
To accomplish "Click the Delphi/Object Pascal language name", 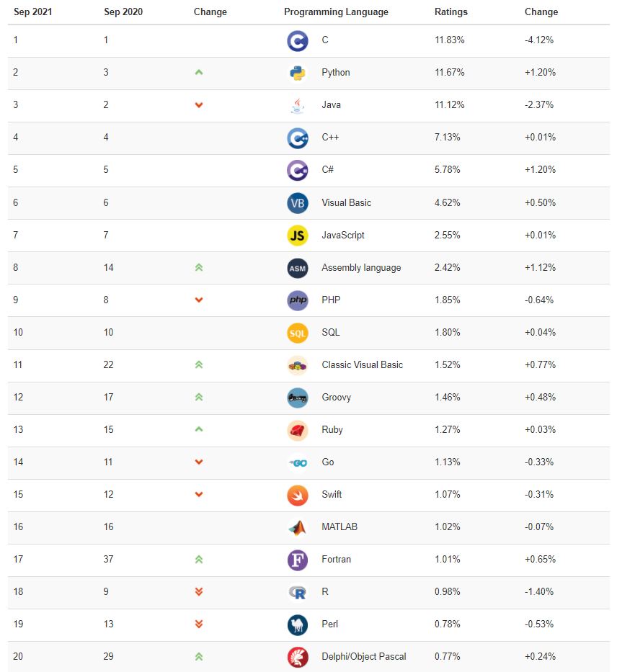I will pyautogui.click(x=363, y=657).
